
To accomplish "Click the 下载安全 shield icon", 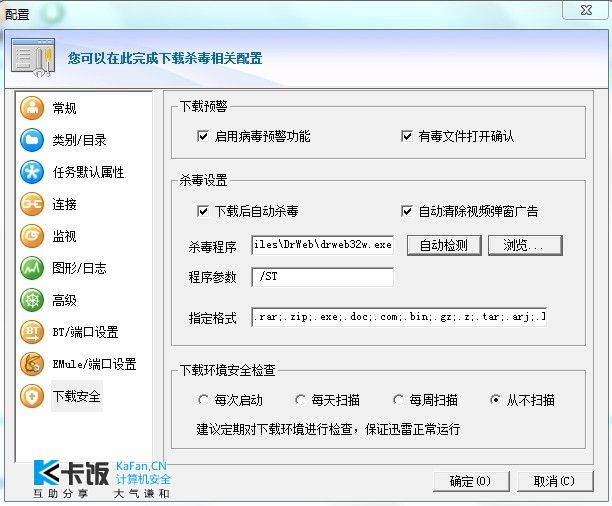I will pos(32,396).
